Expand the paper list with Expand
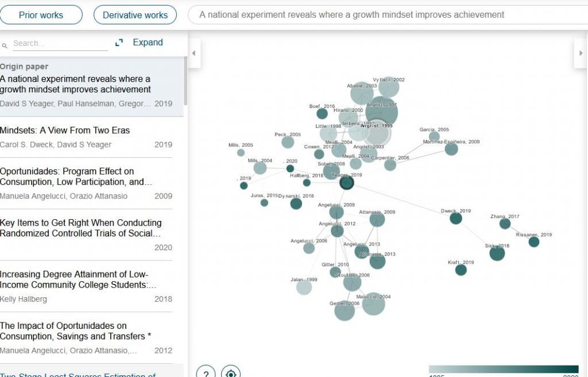 click(148, 42)
